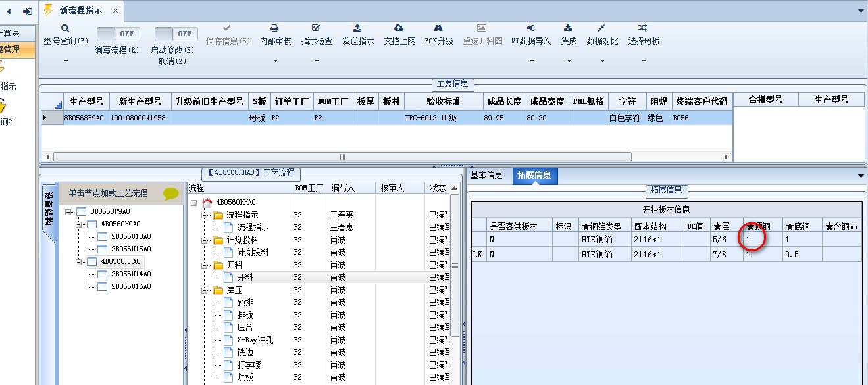Open dropdown arrow under 内部审核

coord(274,61)
